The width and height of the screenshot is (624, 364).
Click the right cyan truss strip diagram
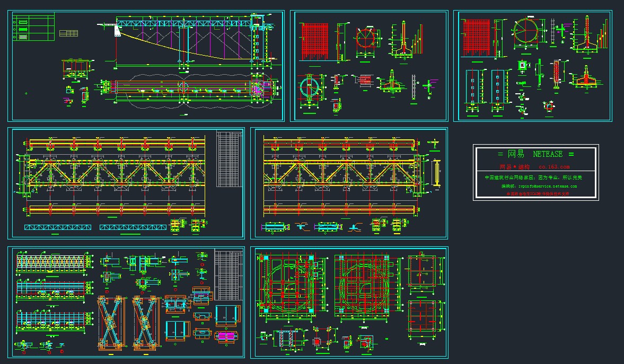click(133, 227)
